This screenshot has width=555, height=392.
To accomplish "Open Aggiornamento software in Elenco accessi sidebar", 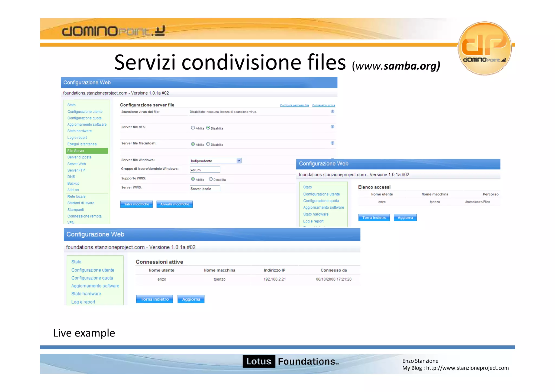I will coord(324,208).
